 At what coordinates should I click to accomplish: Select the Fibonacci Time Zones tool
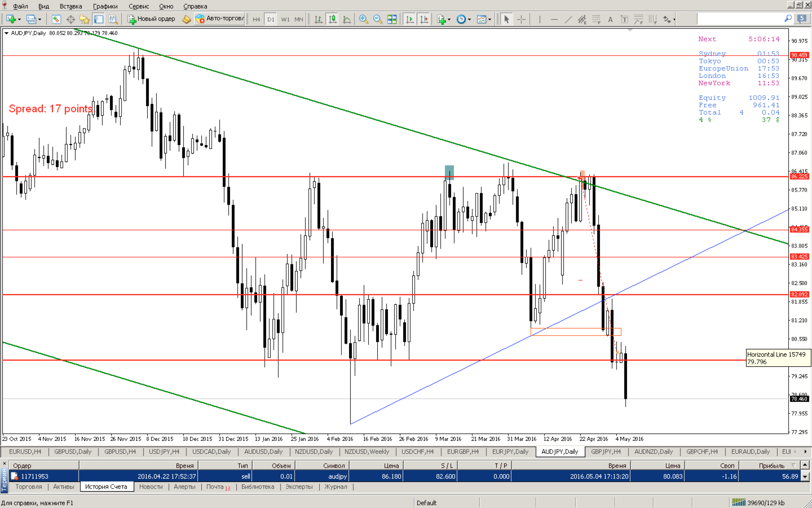653,19
